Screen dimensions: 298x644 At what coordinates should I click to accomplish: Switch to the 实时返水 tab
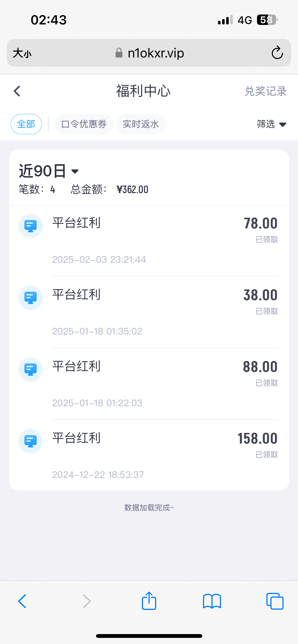point(141,124)
